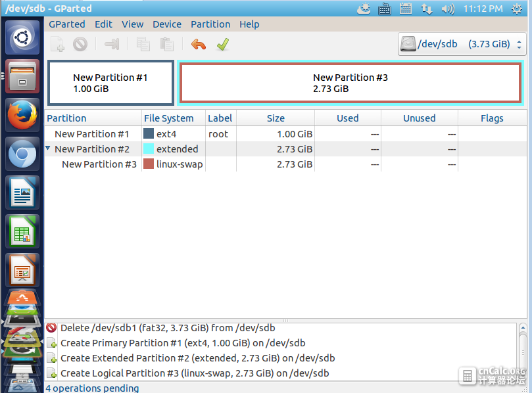
Task: Open the View menu
Action: pos(132,24)
